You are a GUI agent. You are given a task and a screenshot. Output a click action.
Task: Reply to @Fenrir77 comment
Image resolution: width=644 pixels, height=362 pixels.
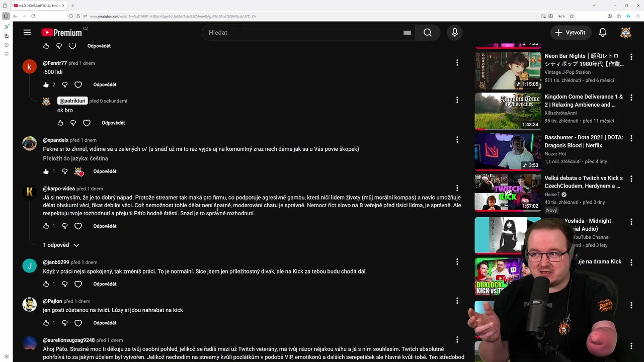pos(105,84)
